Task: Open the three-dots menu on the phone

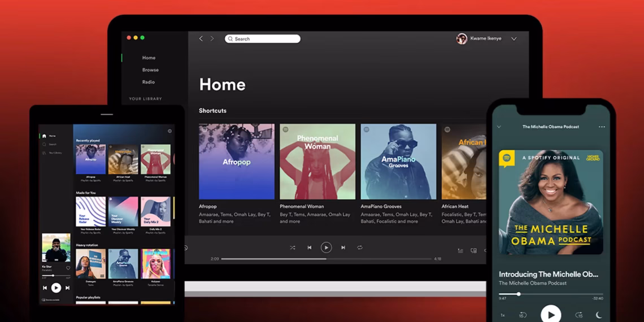Action: point(602,127)
